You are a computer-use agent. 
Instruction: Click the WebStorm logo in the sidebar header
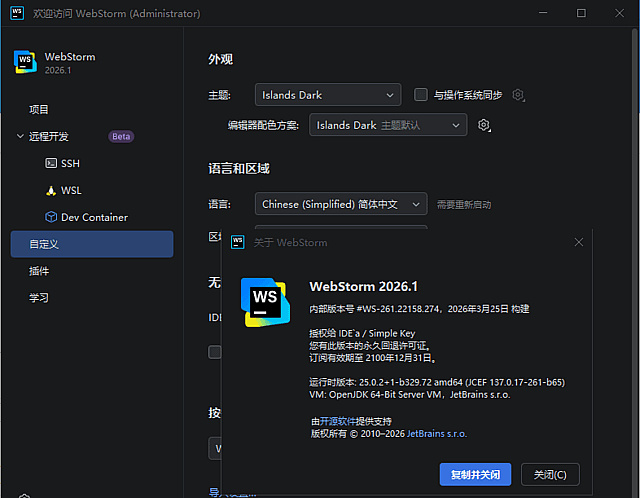(25, 62)
